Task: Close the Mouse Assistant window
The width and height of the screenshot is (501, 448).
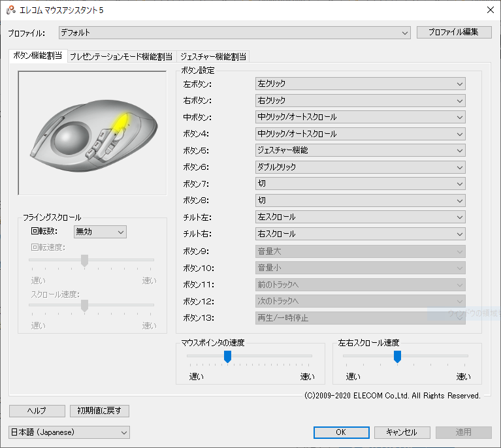Action: (491, 10)
